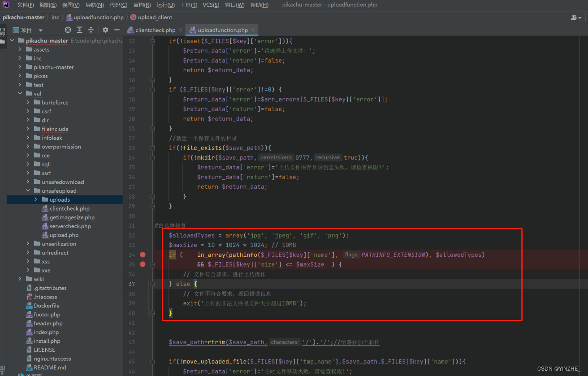
Task: Collapse code block fold marker at line 12
Action: click(x=152, y=41)
